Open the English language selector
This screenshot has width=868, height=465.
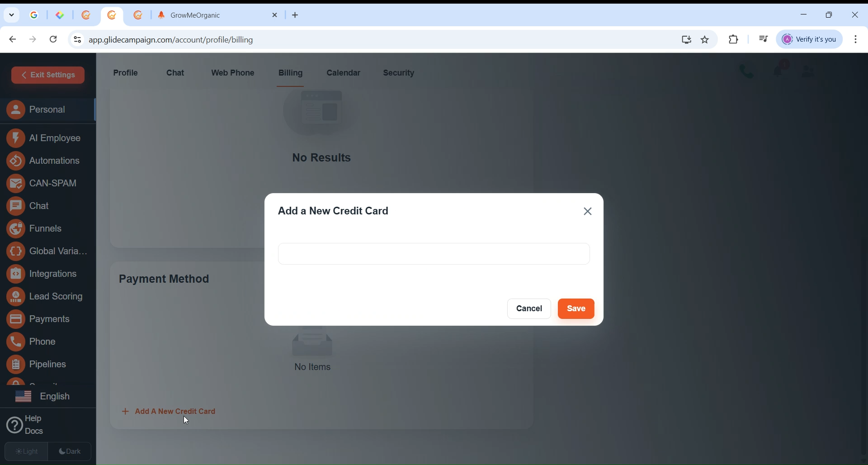(44, 397)
